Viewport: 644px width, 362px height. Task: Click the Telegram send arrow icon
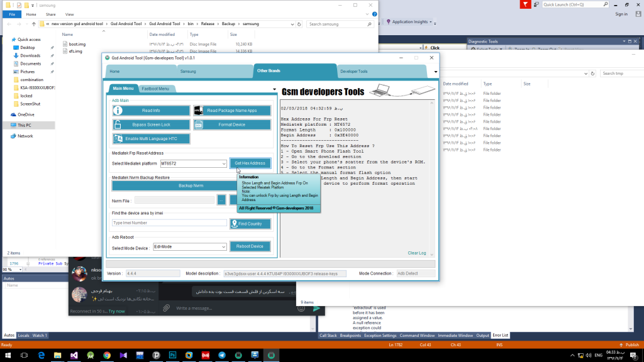[x=317, y=308]
